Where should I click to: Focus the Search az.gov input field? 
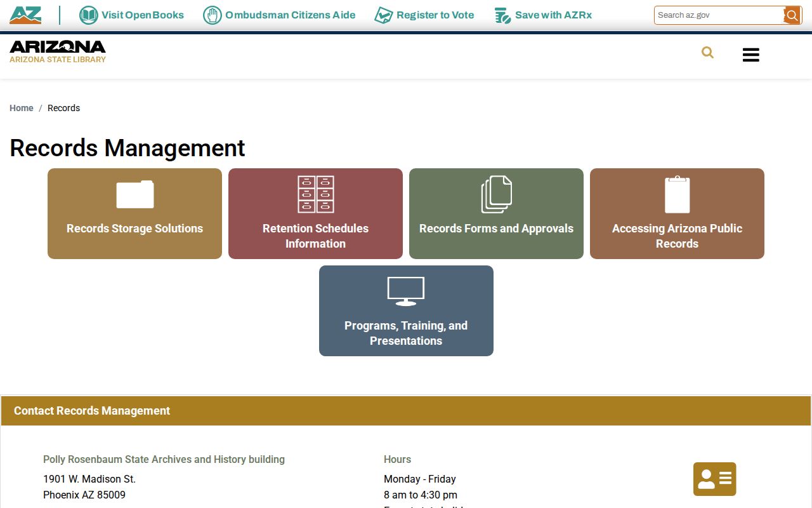click(719, 15)
